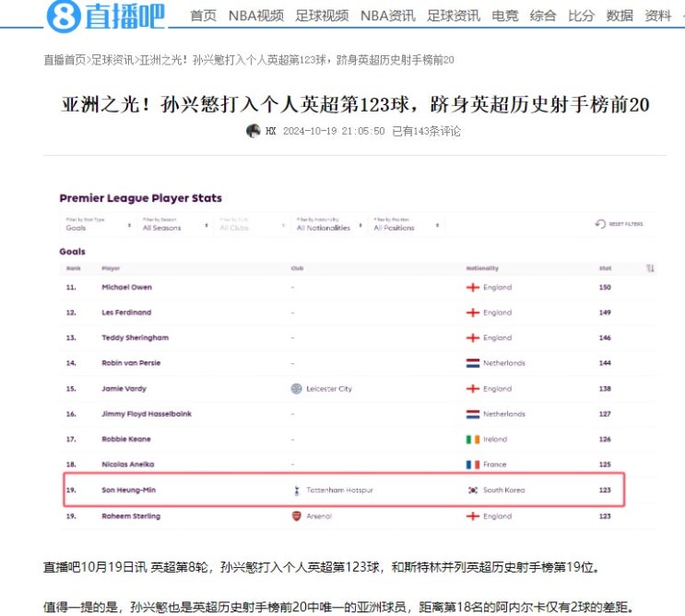Open the 已有143条评论 comments link

coord(426,131)
